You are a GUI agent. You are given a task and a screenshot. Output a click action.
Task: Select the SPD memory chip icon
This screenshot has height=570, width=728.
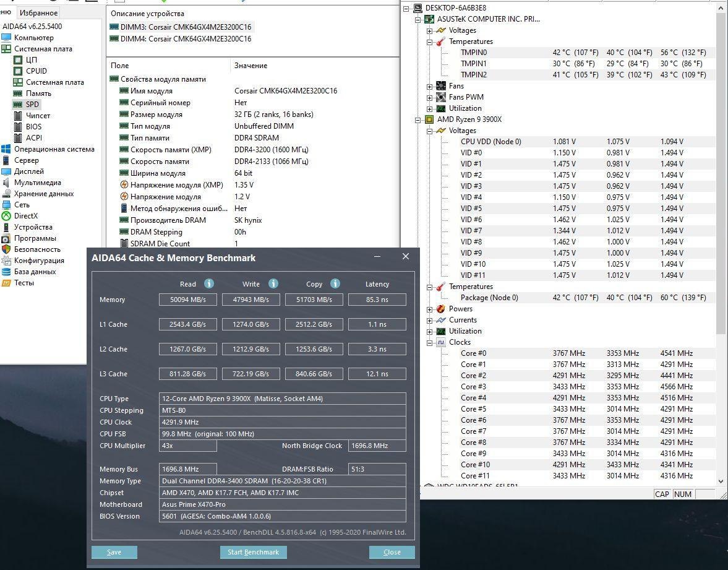18,105
